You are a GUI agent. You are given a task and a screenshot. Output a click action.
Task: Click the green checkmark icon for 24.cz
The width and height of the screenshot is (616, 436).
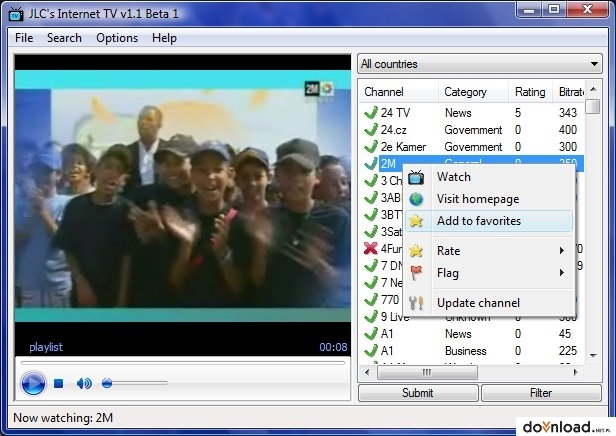pyautogui.click(x=370, y=129)
